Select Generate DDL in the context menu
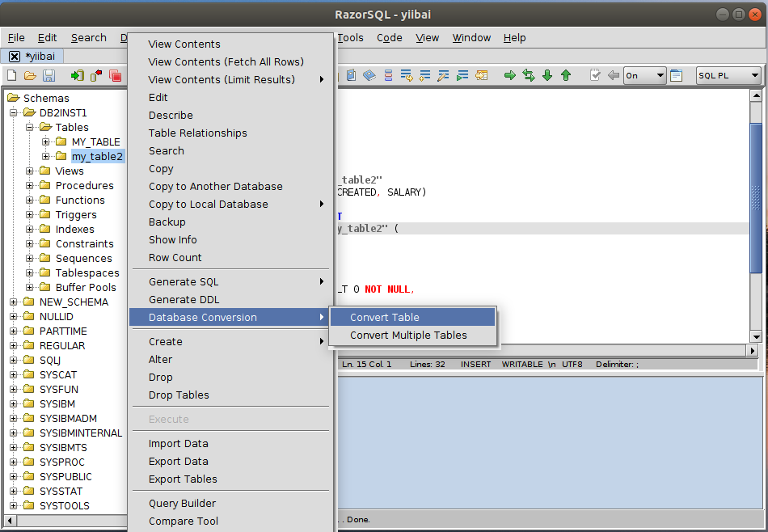 [x=231, y=299]
